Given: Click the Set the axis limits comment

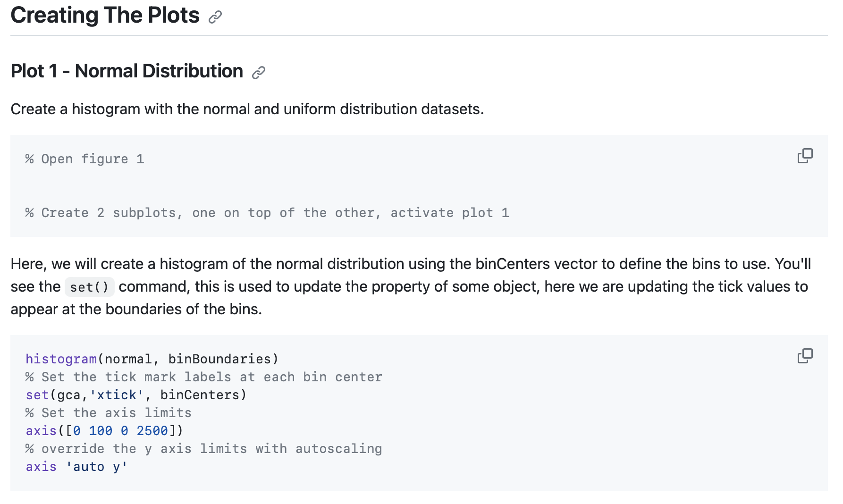Looking at the screenshot, I should (x=109, y=413).
